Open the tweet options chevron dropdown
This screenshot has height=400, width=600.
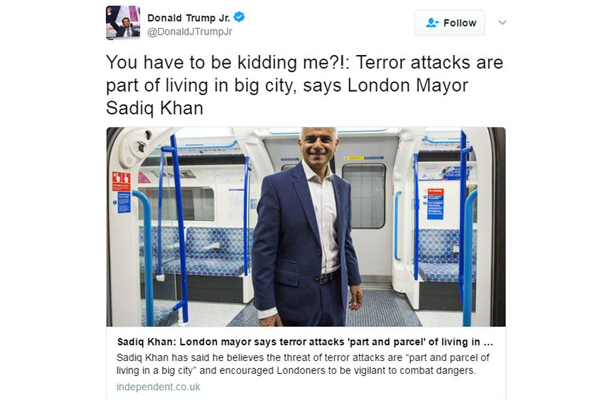click(502, 23)
